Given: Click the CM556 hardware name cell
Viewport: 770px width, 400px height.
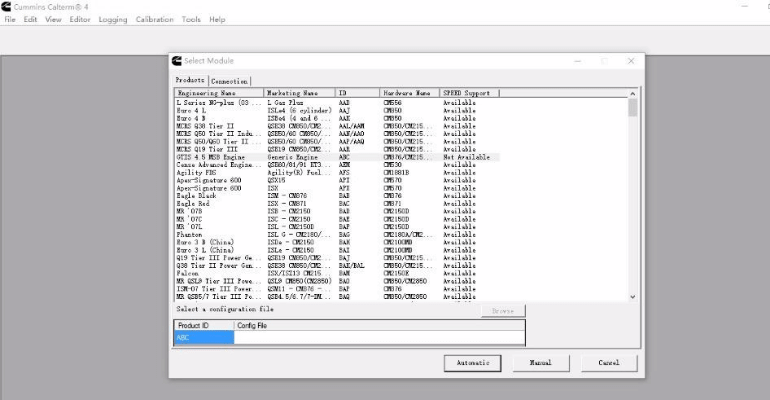Looking at the screenshot, I should click(x=392, y=103).
